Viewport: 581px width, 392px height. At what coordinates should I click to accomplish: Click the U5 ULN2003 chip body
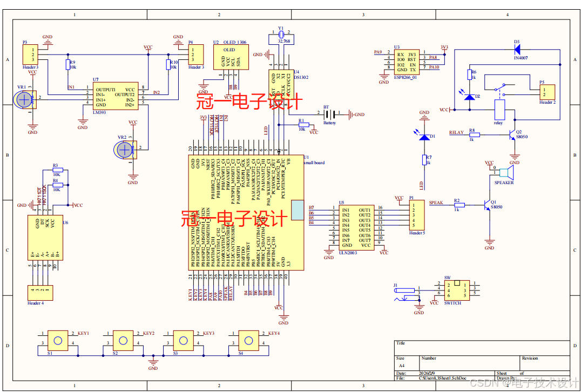[357, 228]
